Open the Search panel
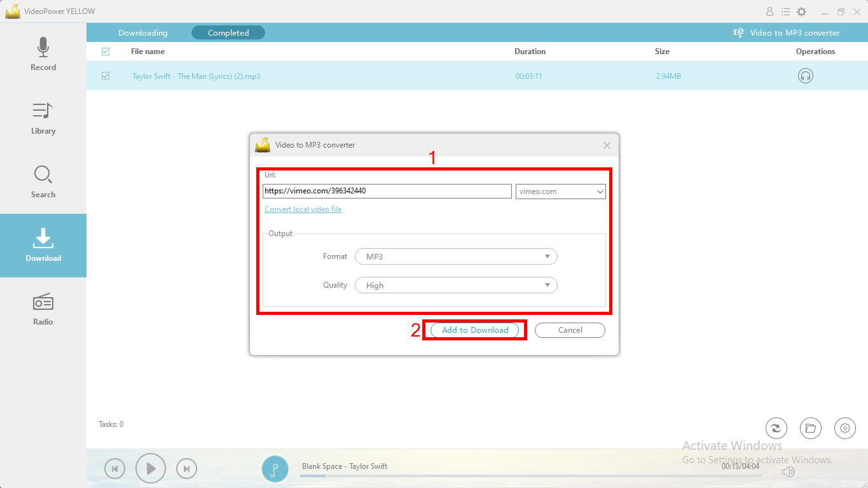 coord(43,181)
